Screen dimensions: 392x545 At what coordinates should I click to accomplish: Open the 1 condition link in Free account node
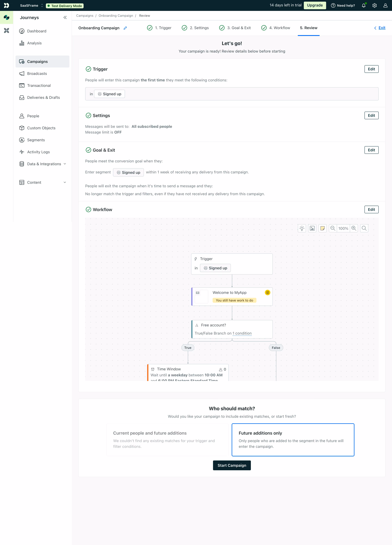click(242, 333)
